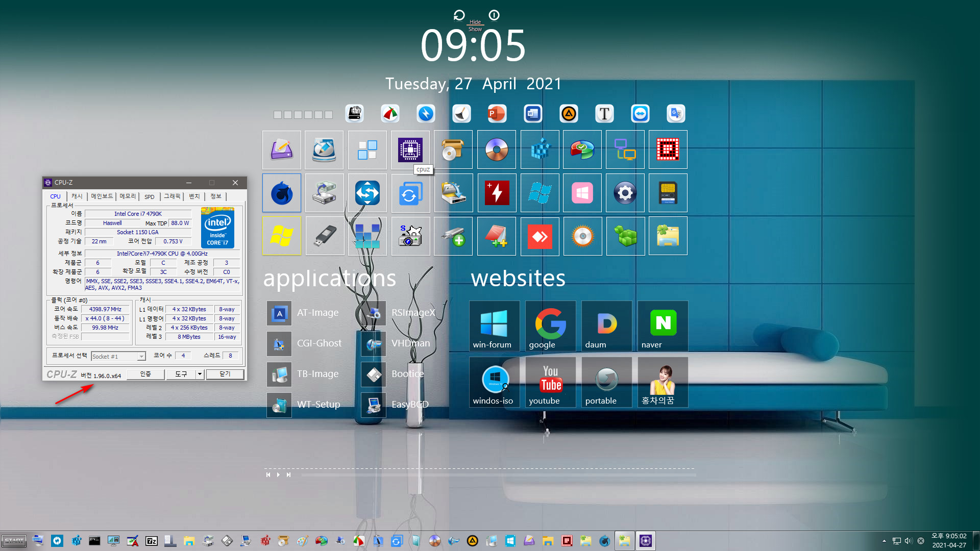Viewport: 980px width, 551px height.
Task: Click the music player play button
Action: (x=278, y=475)
